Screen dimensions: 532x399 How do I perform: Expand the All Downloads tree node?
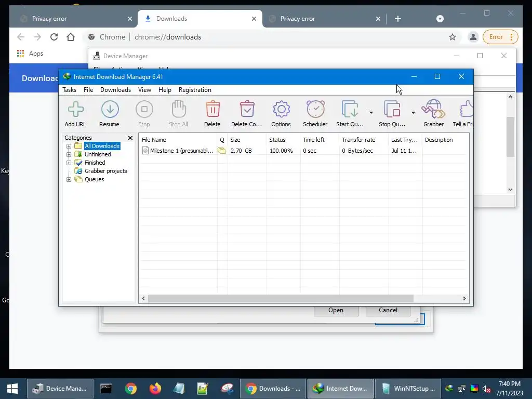pos(69,146)
